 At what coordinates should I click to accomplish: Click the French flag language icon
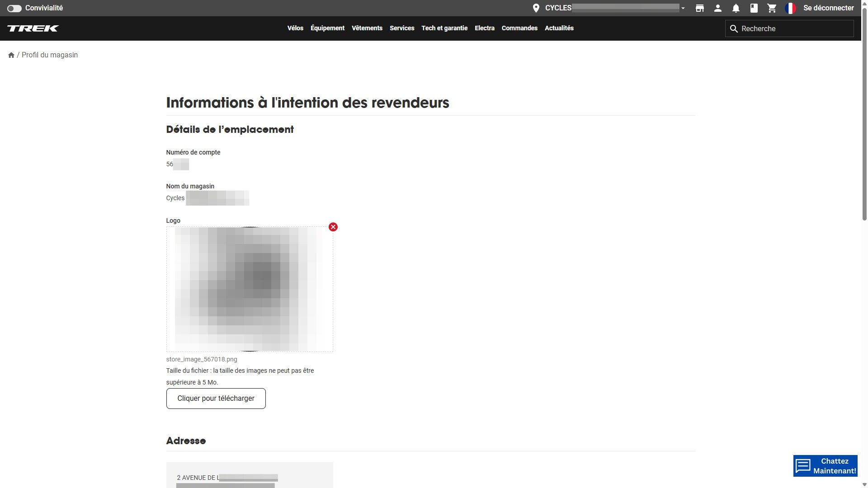790,8
